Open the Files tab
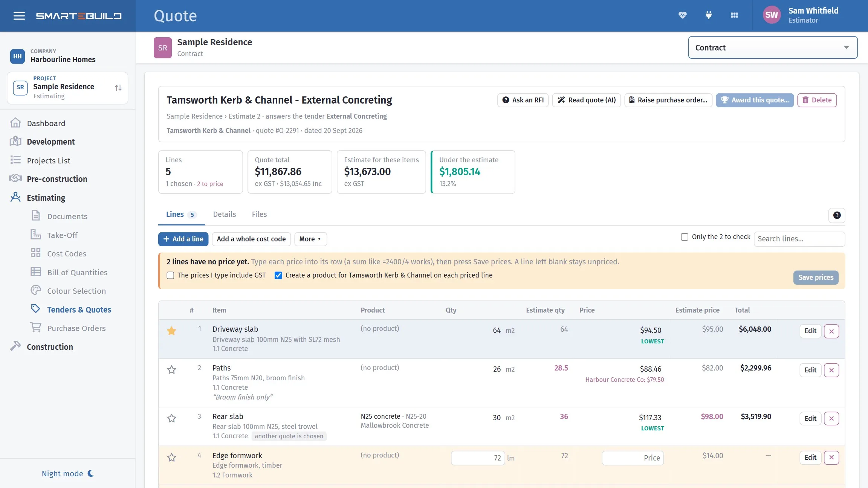The image size is (868, 488). pyautogui.click(x=259, y=214)
